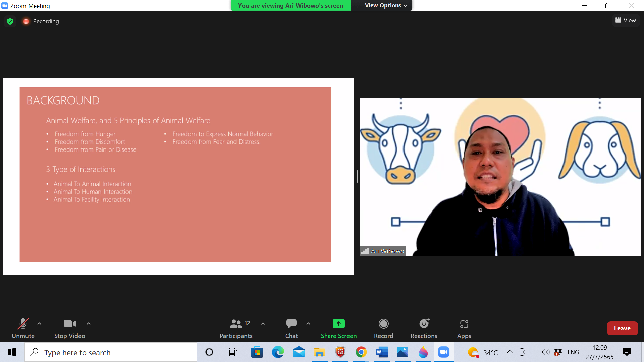Start recording with the Record icon
This screenshot has width=644, height=362.
(383, 328)
